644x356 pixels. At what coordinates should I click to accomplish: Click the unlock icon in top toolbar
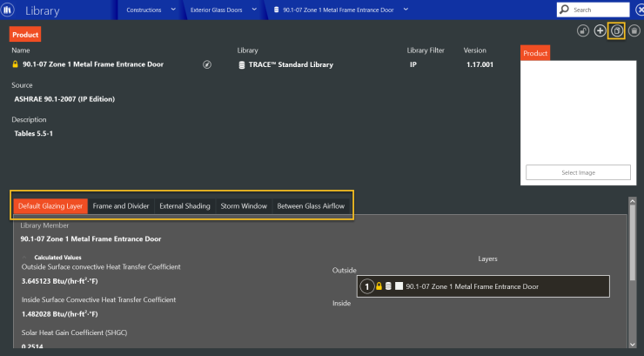(x=583, y=30)
